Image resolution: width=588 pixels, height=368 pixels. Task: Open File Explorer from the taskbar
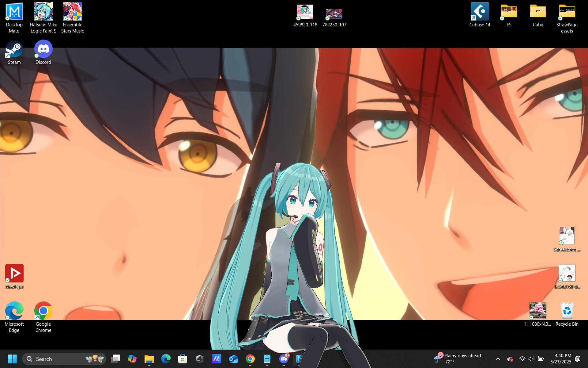coord(149,359)
